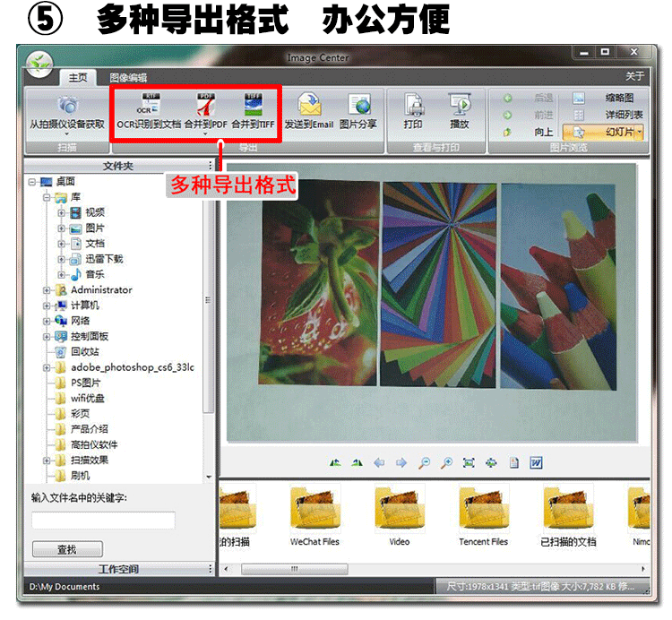Click the application orb menu button
This screenshot has width=672, height=620.
pos(39,65)
